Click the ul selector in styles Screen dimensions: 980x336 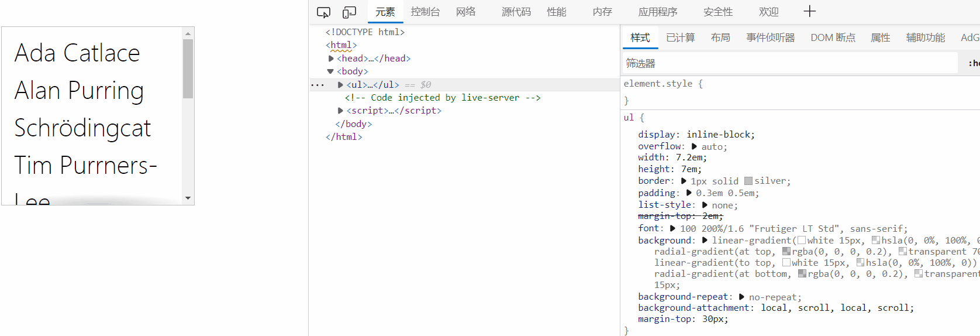tap(629, 118)
